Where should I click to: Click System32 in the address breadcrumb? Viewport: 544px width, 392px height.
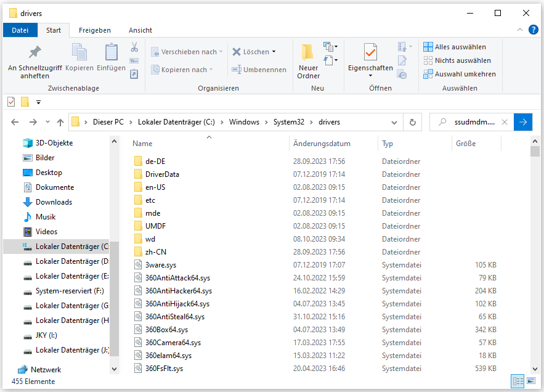(289, 122)
